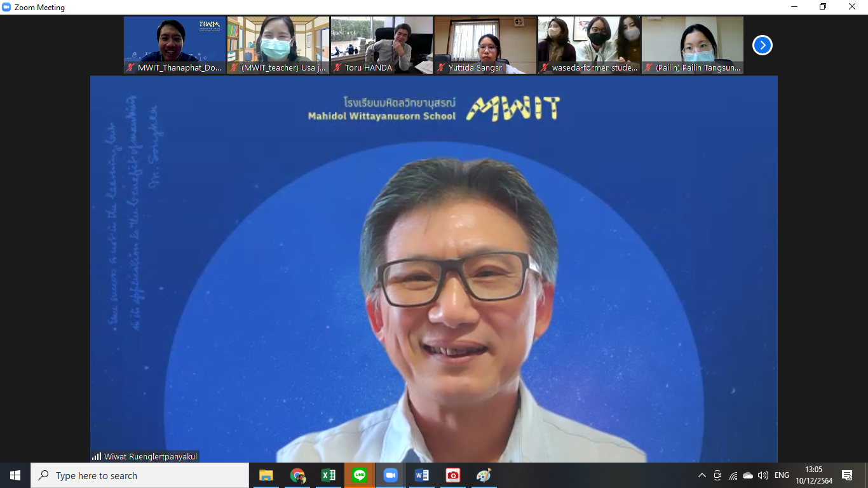Select MWIT_Thanaphat participant video thumbnail
Image resolution: width=868 pixels, height=488 pixels.
tap(175, 45)
